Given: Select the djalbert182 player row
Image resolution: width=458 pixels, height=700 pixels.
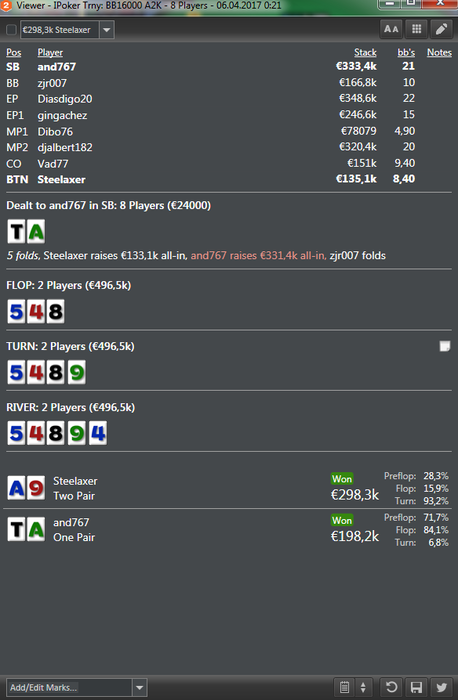Looking at the screenshot, I should point(229,147).
